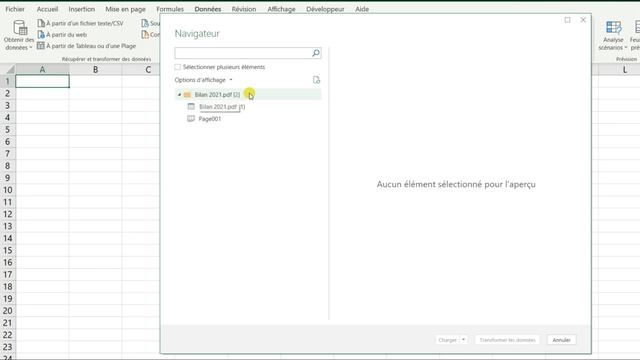Click Transformer les données button
Image resolution: width=640 pixels, height=360 pixels.
pos(507,340)
